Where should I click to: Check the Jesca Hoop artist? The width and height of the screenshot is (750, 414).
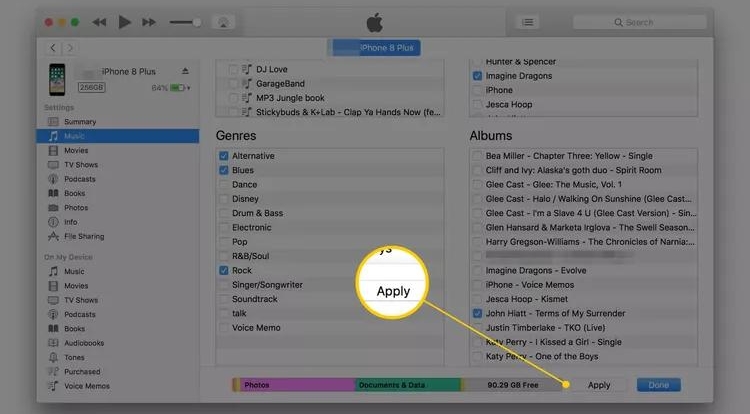click(x=477, y=104)
